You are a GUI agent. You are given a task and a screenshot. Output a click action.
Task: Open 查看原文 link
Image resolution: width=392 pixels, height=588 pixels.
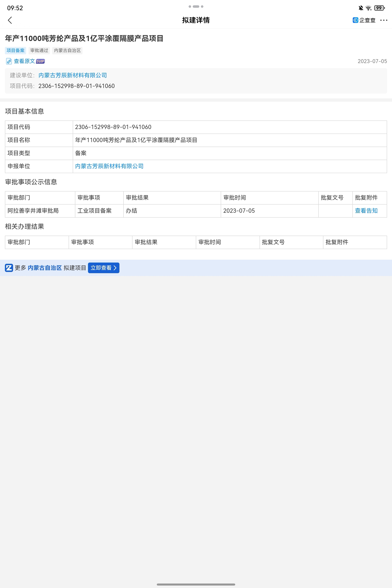coord(24,61)
